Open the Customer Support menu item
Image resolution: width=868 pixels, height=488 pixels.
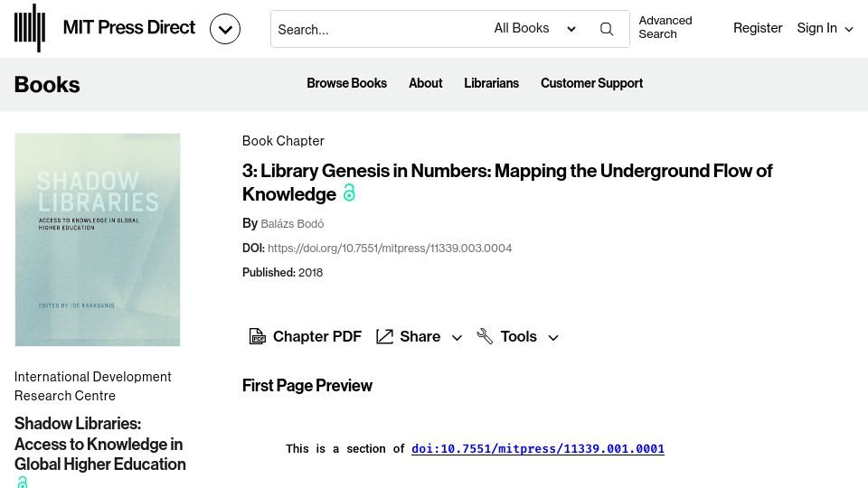click(591, 83)
